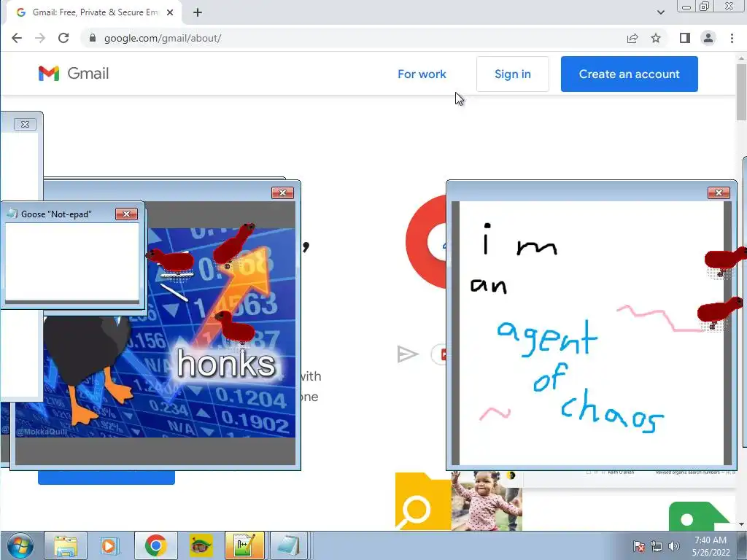Close the honks meme window

(x=282, y=192)
